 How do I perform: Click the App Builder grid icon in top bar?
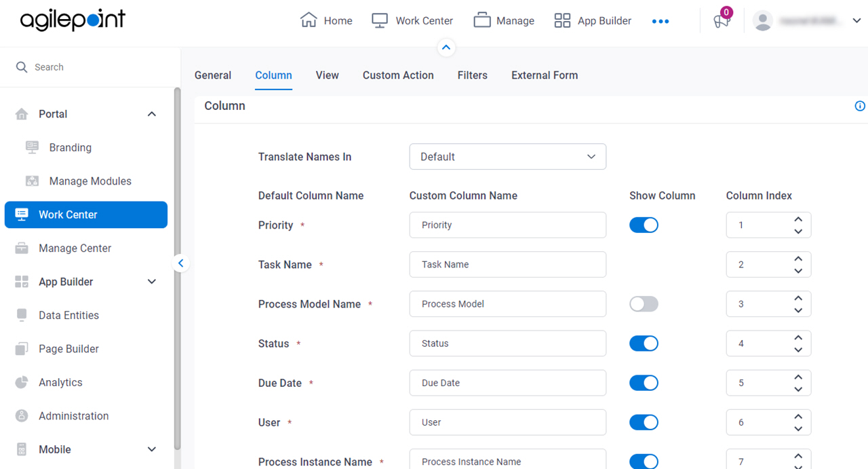point(562,20)
